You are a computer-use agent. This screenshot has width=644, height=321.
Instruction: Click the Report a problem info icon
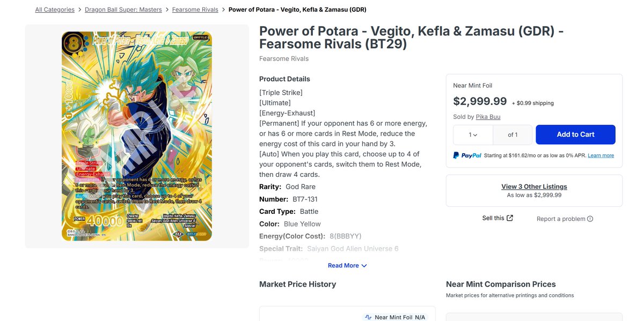(x=590, y=219)
